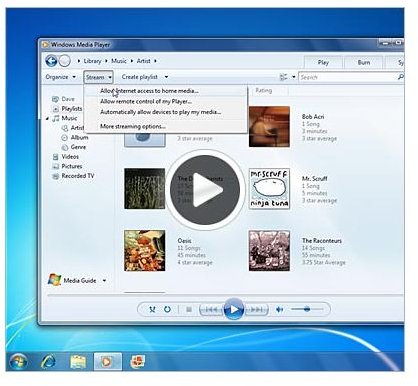The width and height of the screenshot is (418, 386).
Task: Expand the Media Guide dropdown arrow
Action: [104, 281]
